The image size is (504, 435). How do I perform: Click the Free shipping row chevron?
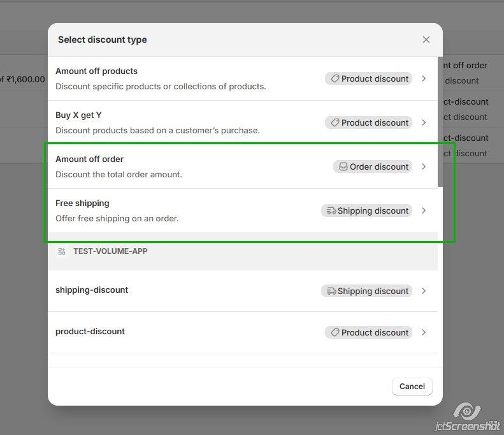[424, 210]
